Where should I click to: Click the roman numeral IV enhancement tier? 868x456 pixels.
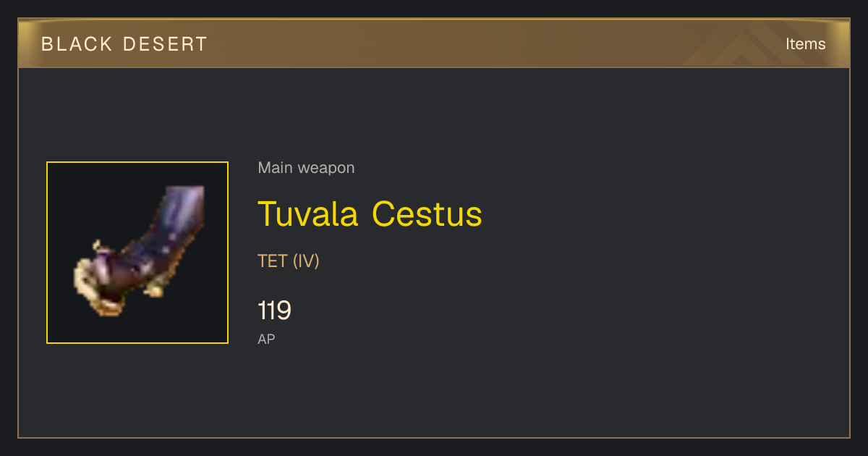point(306,261)
